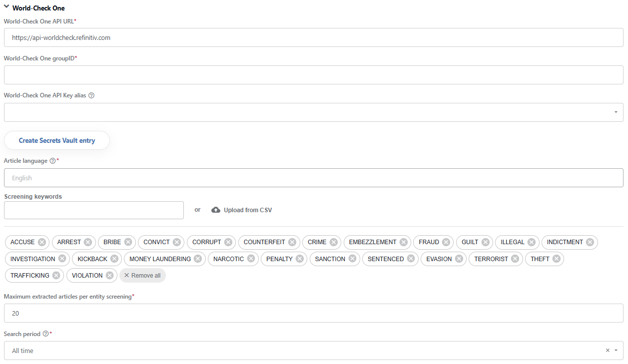Click Create Secrets Vault entry button
The height and width of the screenshot is (364, 628).
point(57,140)
